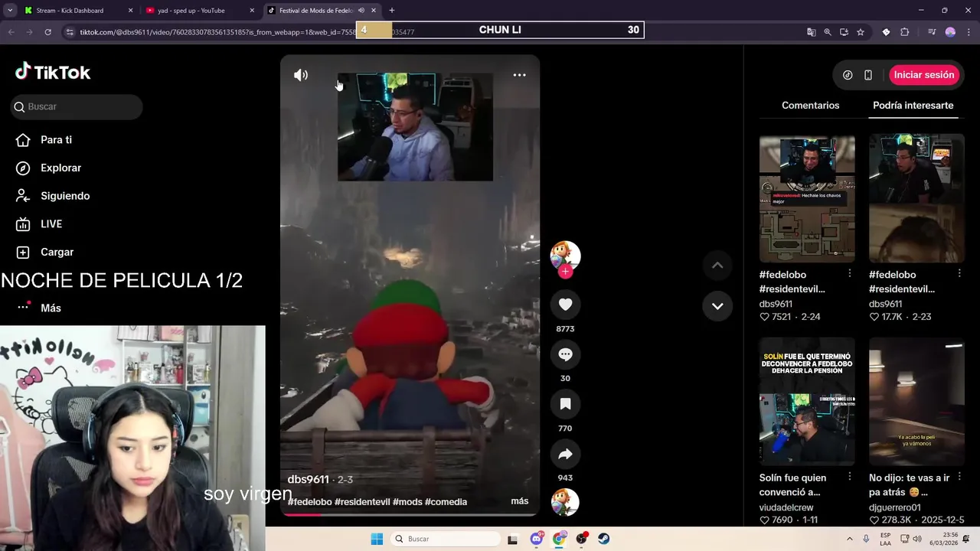Open OBS from the taskbar
This screenshot has width=980, height=551.
pyautogui.click(x=582, y=539)
